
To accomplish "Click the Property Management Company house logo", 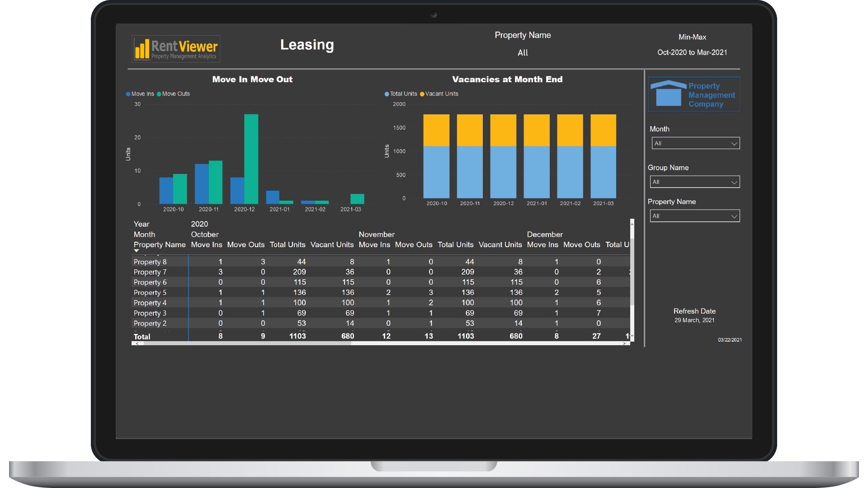I will tap(668, 94).
